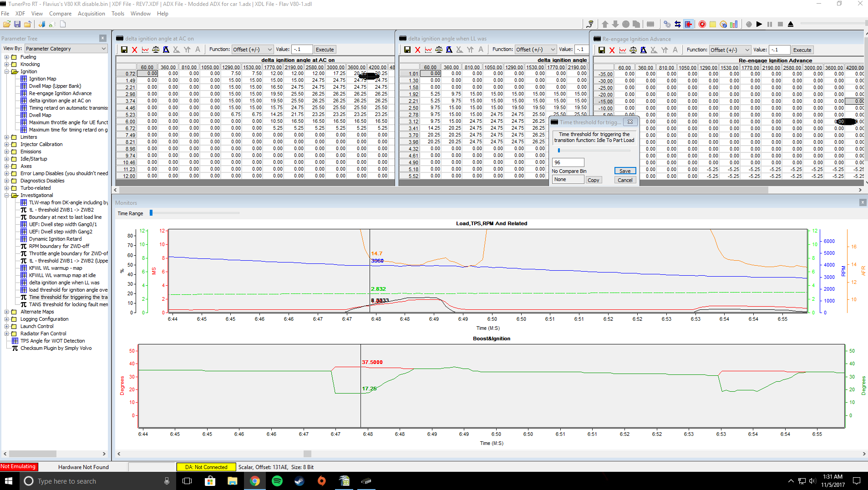Click the gauge with info badge icon
This screenshot has width=868, height=490.
[723, 24]
